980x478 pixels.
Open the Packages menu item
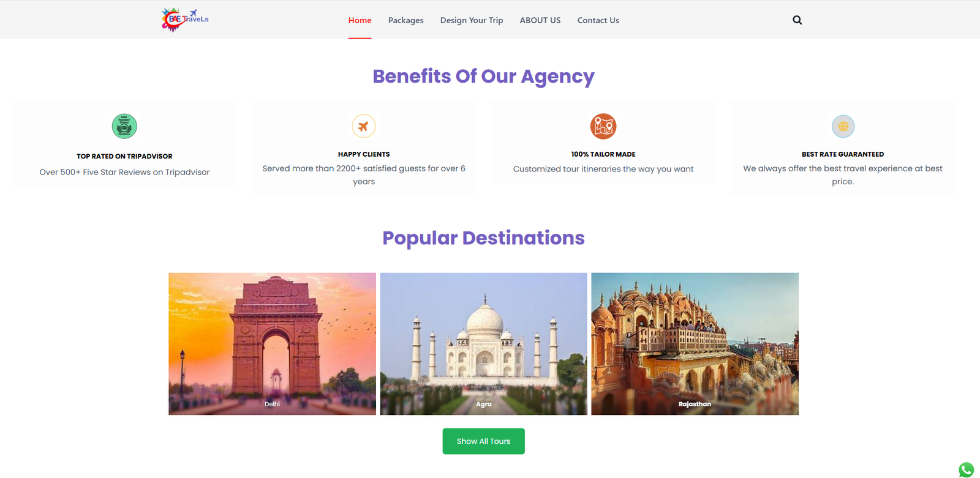[x=406, y=20]
